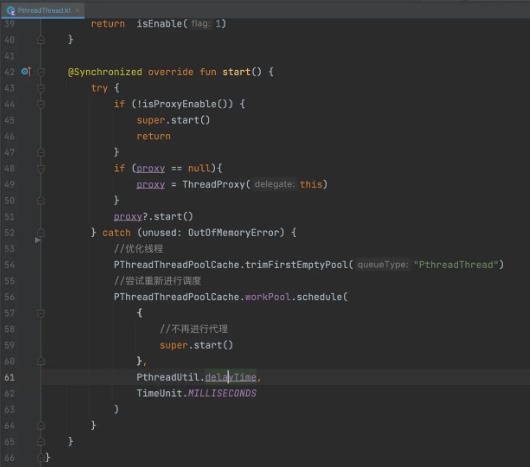Collapse the lambda fold marker on line 57
530x467 pixels.
click(x=41, y=313)
